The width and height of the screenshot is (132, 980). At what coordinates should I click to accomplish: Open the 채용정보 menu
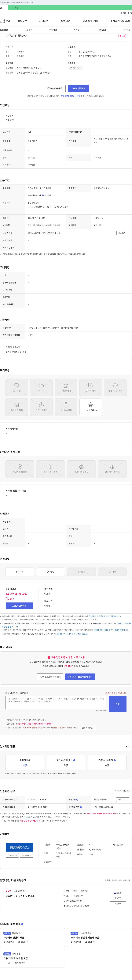(22, 21)
